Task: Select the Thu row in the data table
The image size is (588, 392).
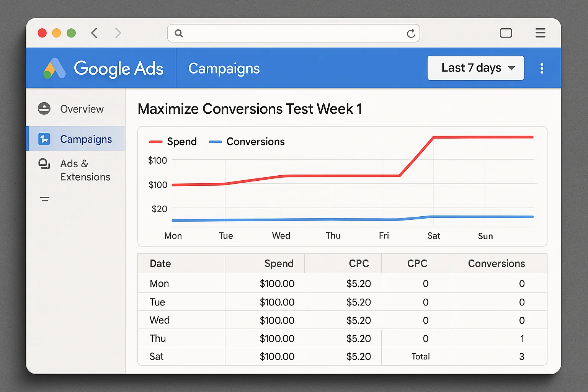Action: (x=158, y=338)
